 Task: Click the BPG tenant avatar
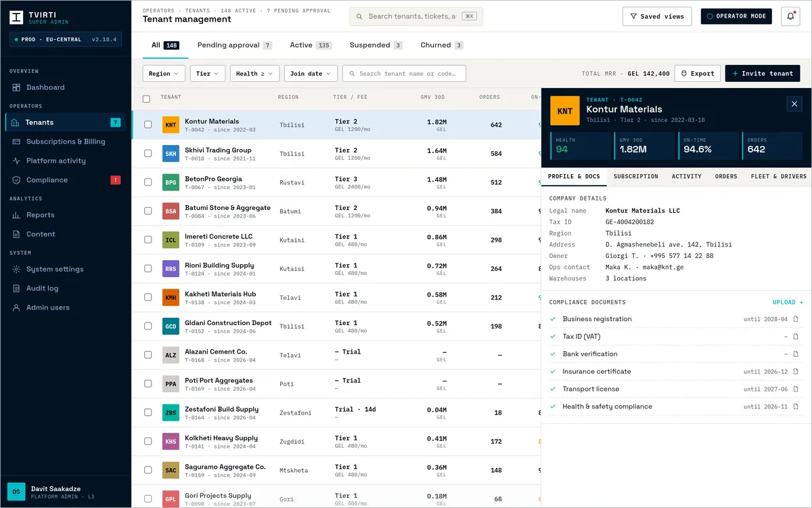(171, 183)
